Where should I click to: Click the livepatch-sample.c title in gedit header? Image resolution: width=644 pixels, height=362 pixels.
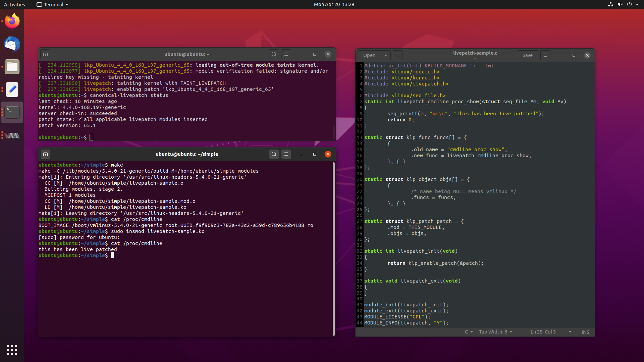[475, 53]
